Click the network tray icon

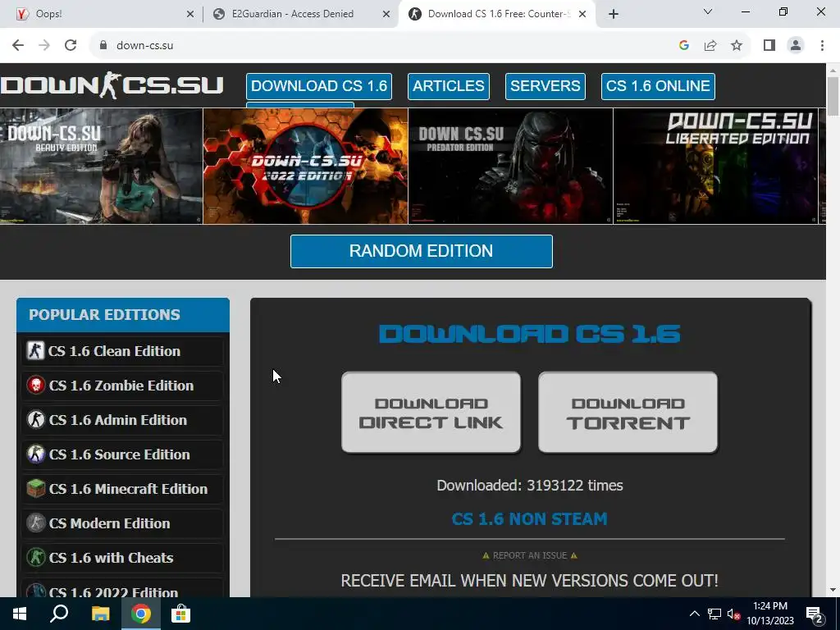714,614
